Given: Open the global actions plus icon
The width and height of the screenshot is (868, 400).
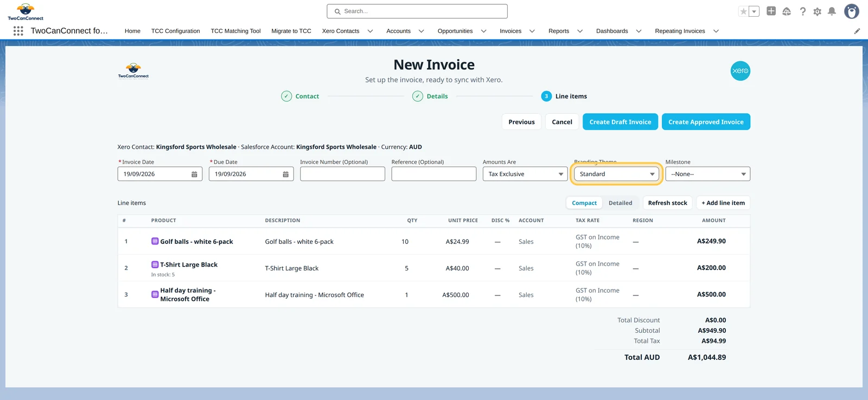Looking at the screenshot, I should click(771, 11).
